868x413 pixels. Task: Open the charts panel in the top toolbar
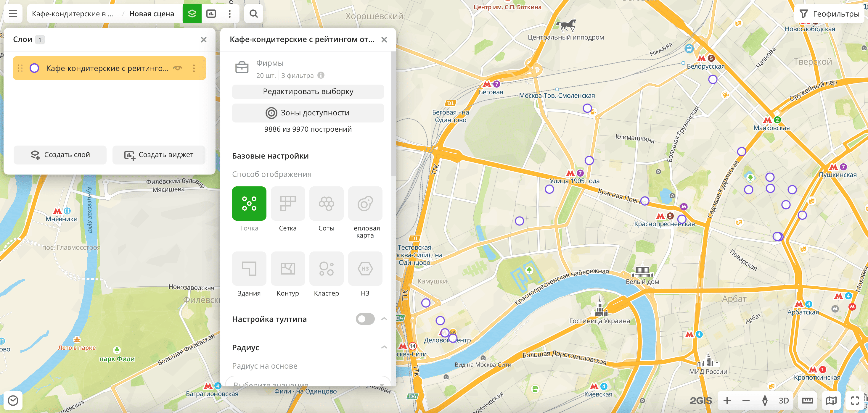(x=212, y=14)
